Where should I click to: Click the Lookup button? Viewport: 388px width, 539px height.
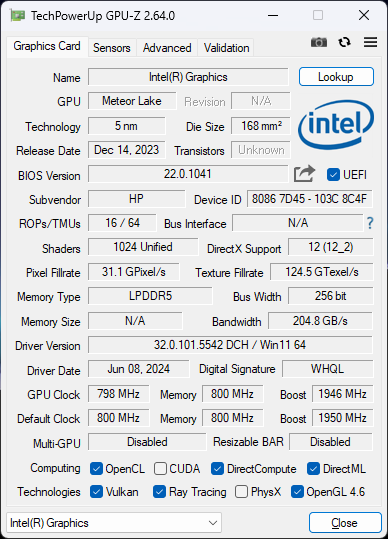336,77
